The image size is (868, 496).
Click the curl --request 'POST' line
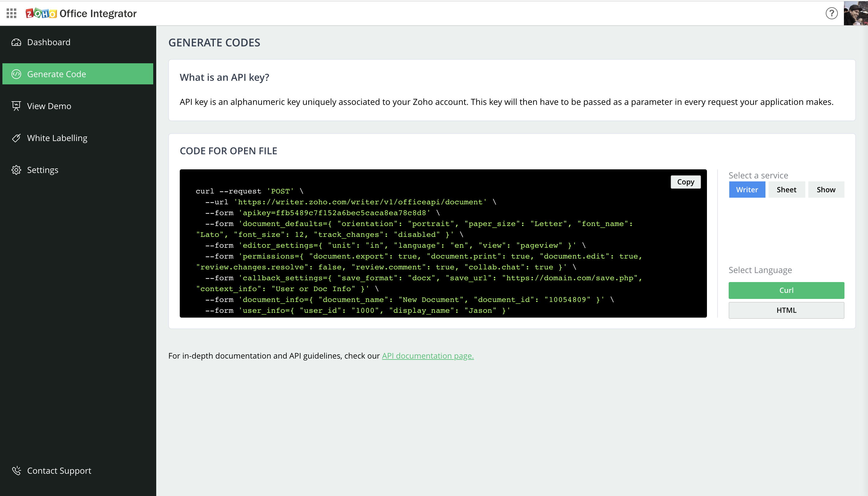coord(249,191)
